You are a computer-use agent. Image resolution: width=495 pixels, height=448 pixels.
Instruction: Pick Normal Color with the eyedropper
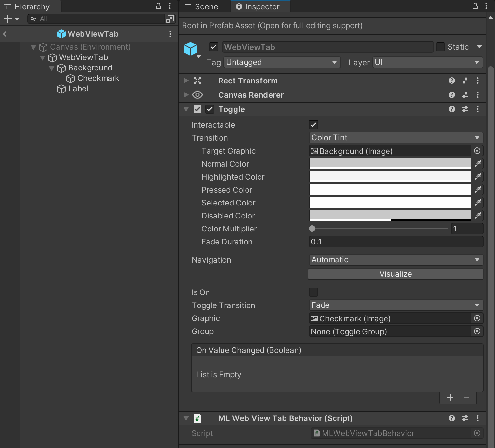477,164
